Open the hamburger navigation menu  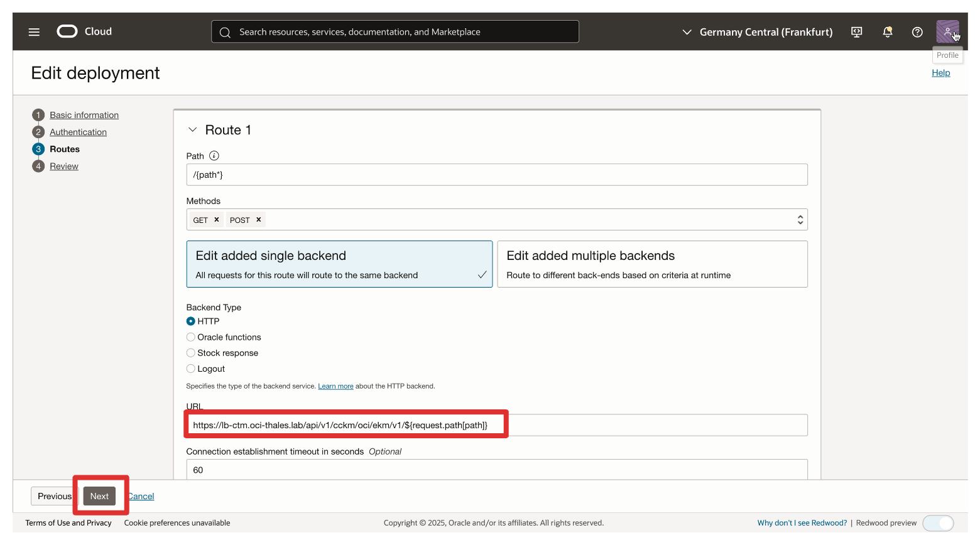(34, 31)
